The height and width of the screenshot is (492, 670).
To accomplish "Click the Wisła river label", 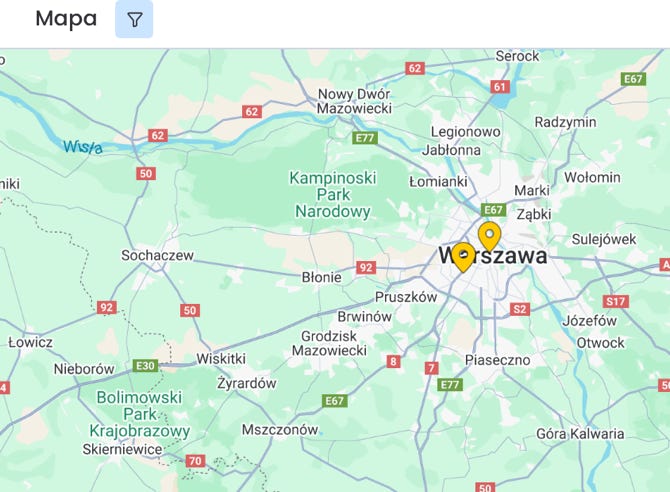I will tap(83, 147).
